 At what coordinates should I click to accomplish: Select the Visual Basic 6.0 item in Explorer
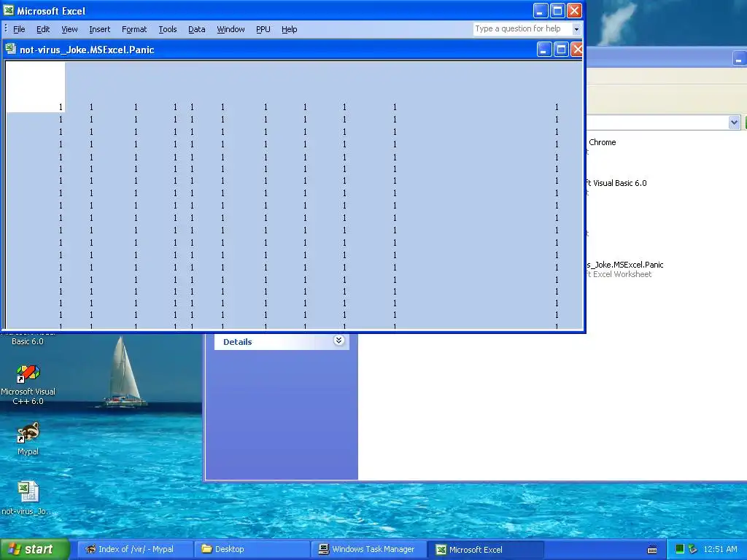point(616,183)
